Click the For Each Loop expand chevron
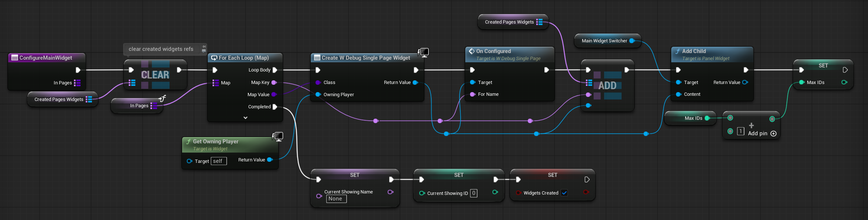The image size is (868, 220). tap(245, 118)
